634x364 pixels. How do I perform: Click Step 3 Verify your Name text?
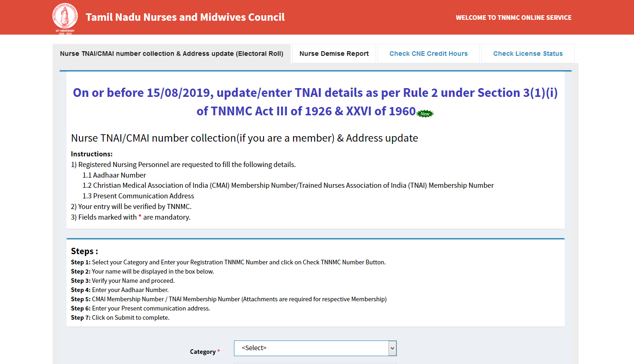(123, 280)
